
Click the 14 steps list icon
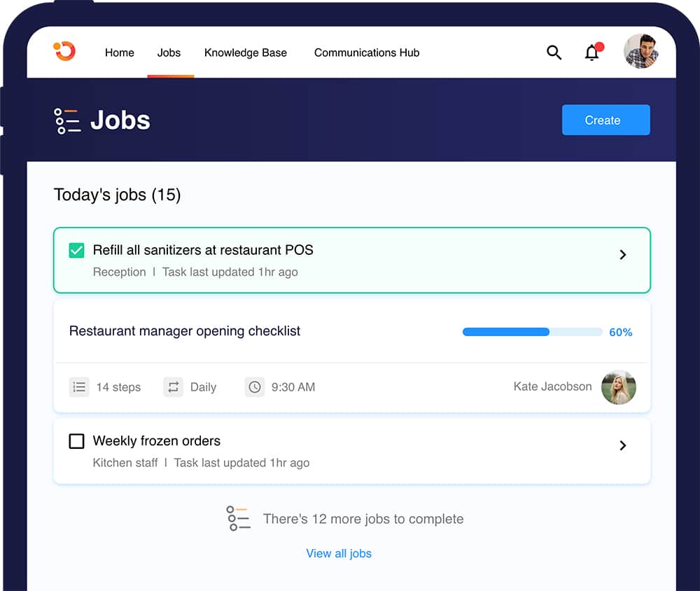click(79, 387)
